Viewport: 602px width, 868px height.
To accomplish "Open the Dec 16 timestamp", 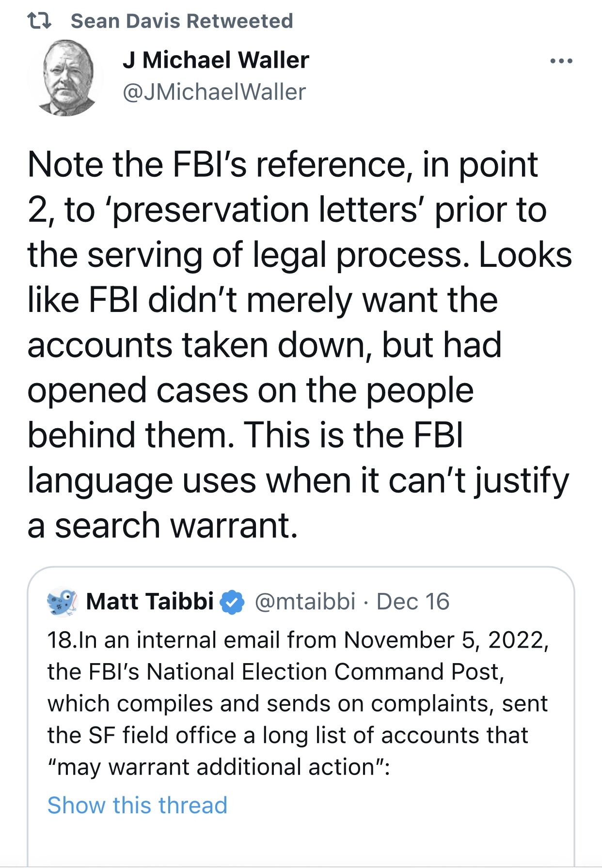I will point(413,602).
